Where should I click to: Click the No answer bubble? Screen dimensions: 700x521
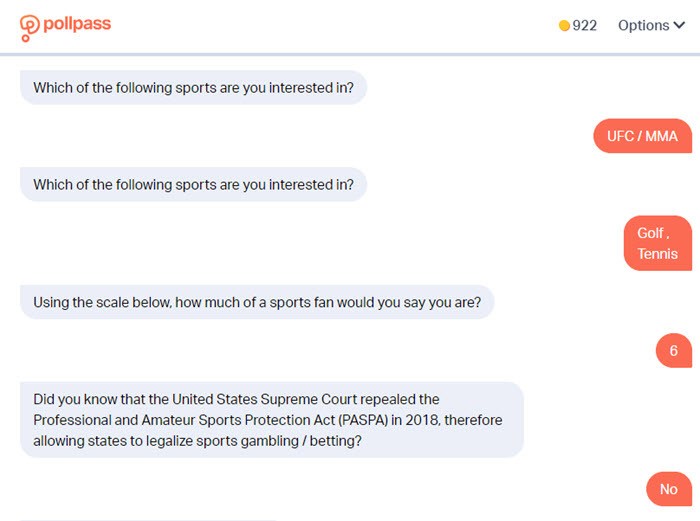pos(669,489)
